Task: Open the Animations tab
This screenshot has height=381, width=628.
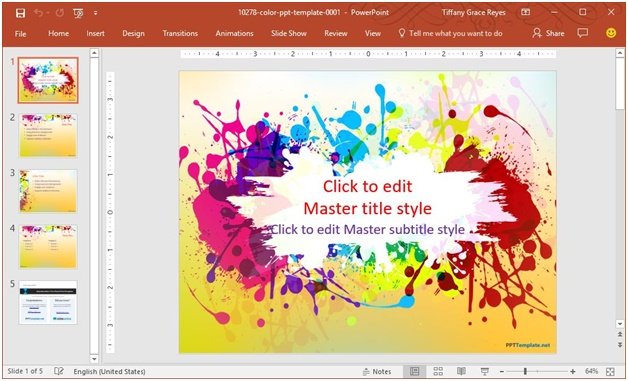Action: (234, 34)
